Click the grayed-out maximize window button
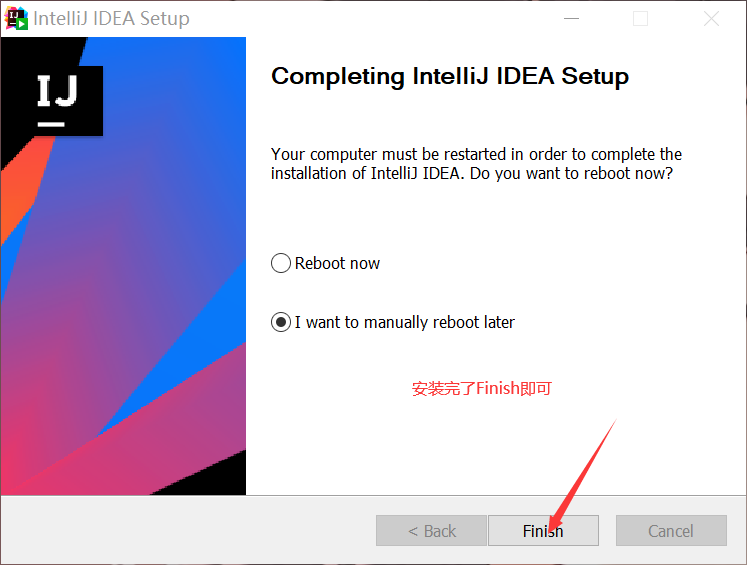 pyautogui.click(x=640, y=19)
